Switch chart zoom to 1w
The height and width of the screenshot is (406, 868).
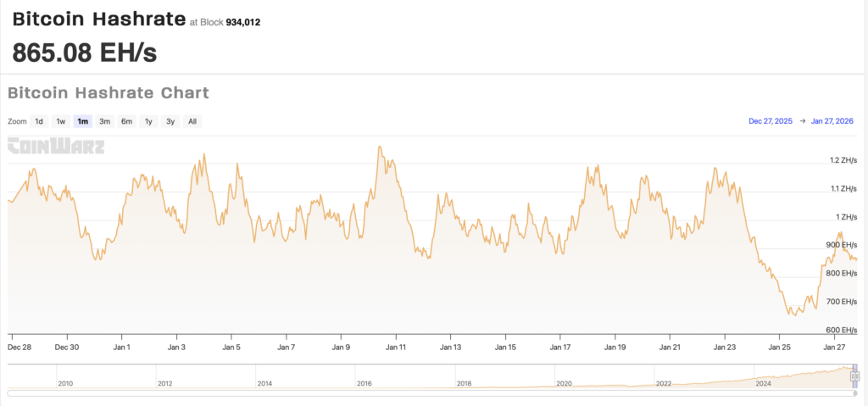(61, 121)
